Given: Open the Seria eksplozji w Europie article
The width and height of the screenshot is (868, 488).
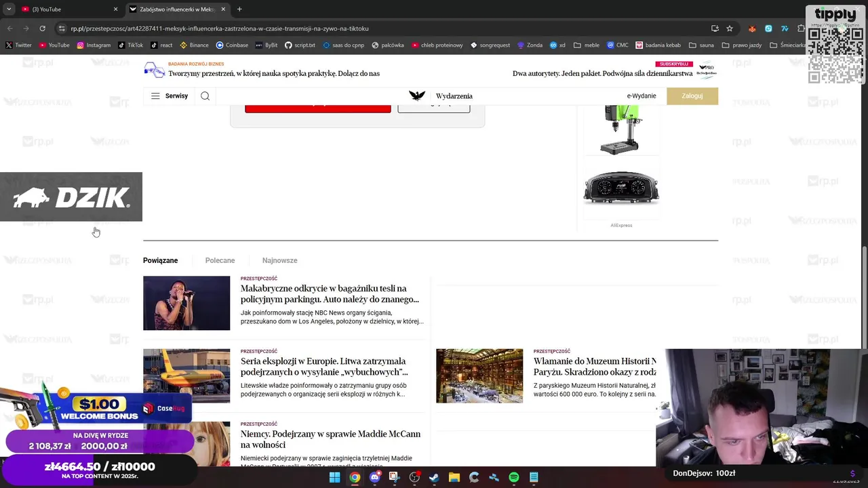Looking at the screenshot, I should (324, 366).
